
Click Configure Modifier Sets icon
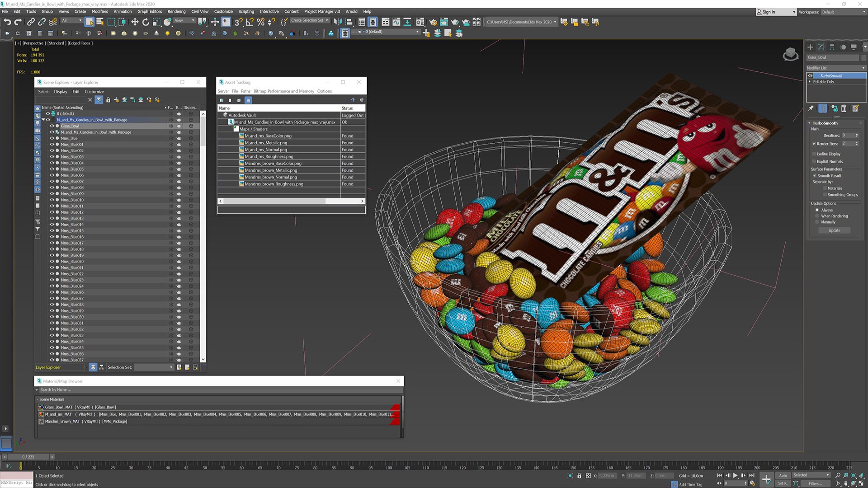(x=855, y=108)
